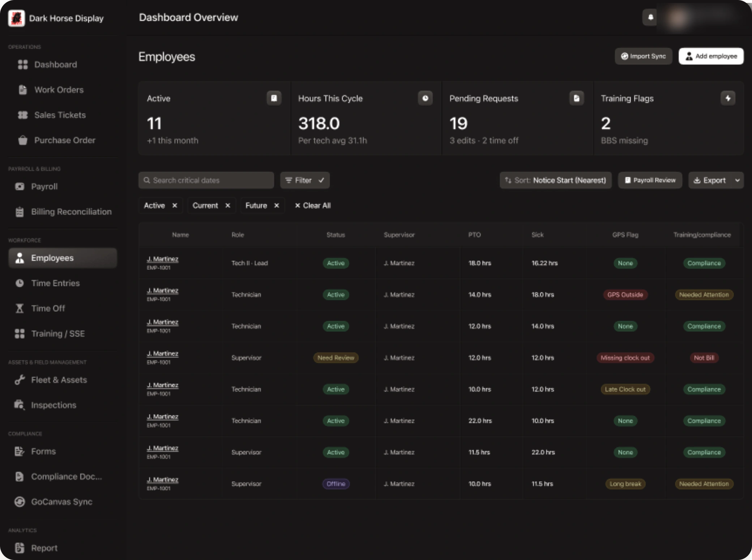Click the Pending Requests document icon
Viewport: 752px width, 560px height.
(x=577, y=98)
